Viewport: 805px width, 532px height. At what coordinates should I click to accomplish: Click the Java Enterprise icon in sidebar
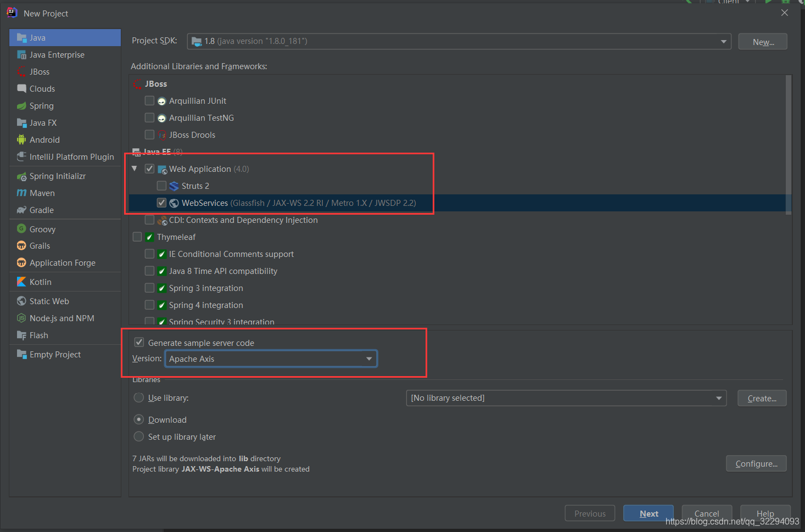click(22, 55)
